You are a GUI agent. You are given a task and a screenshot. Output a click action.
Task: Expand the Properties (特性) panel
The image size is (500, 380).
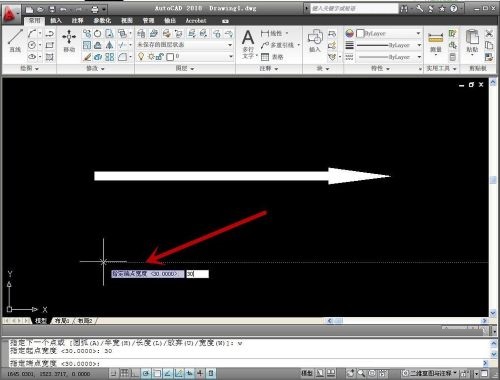[x=380, y=69]
